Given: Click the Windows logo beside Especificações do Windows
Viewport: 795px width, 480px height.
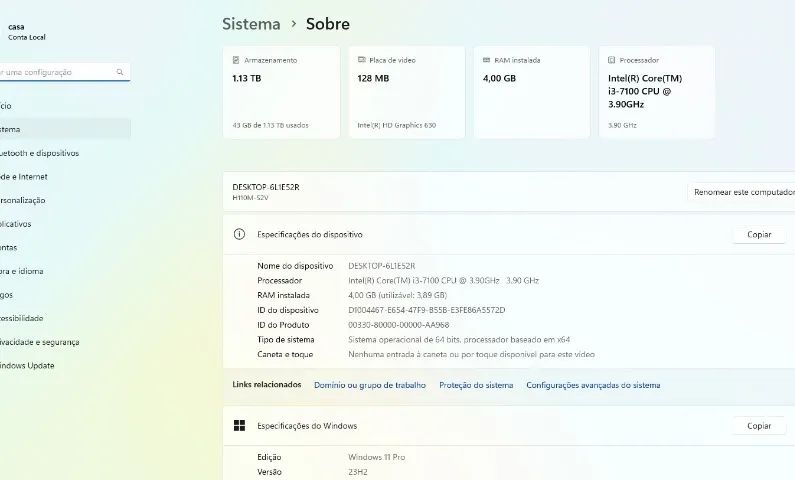Looking at the screenshot, I should [x=239, y=426].
